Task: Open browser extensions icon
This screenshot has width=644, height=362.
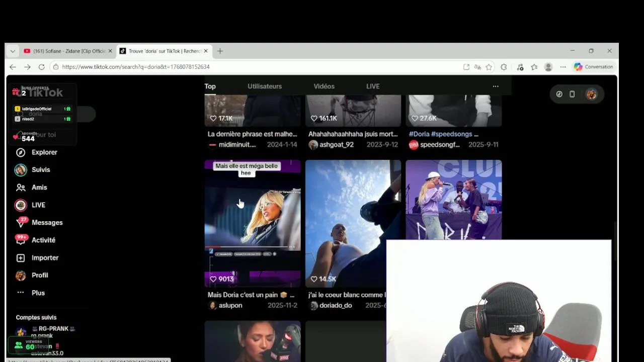Action: click(504, 67)
